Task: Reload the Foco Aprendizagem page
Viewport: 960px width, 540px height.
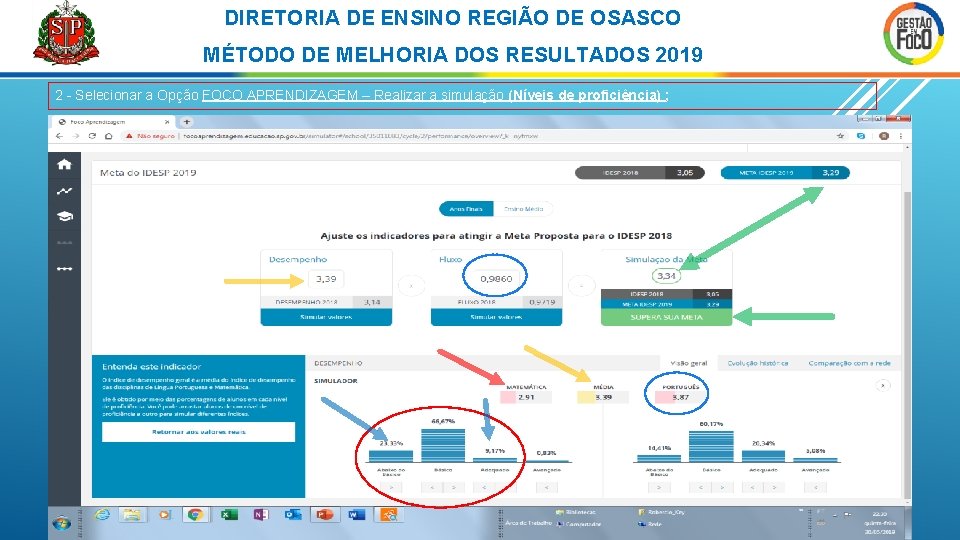Action: pyautogui.click(x=92, y=136)
